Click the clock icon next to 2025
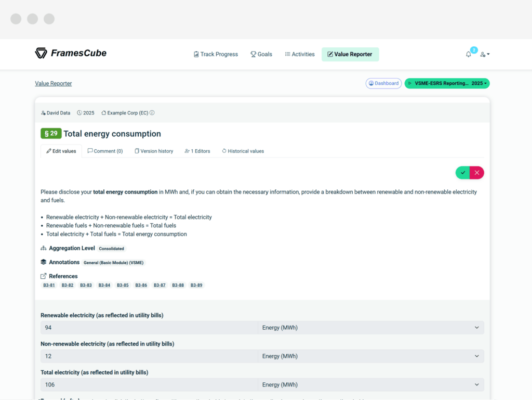This screenshot has height=400, width=532. click(79, 113)
